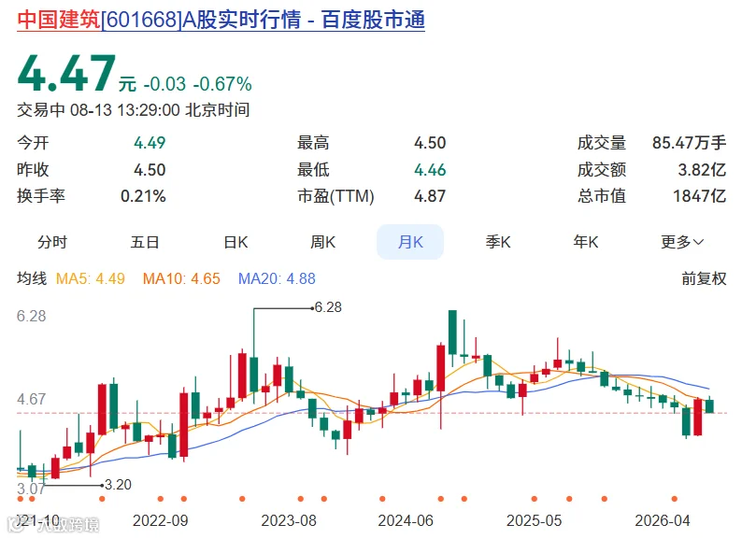This screenshot has width=756, height=539.
Task: Click the orange event dot above 2025-05 label
Action: pyautogui.click(x=535, y=499)
